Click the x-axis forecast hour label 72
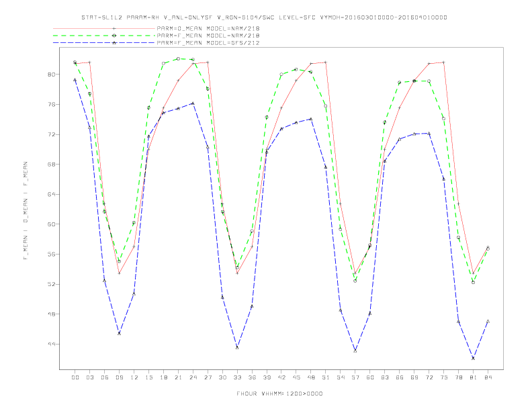532x411 pixels. pos(429,377)
